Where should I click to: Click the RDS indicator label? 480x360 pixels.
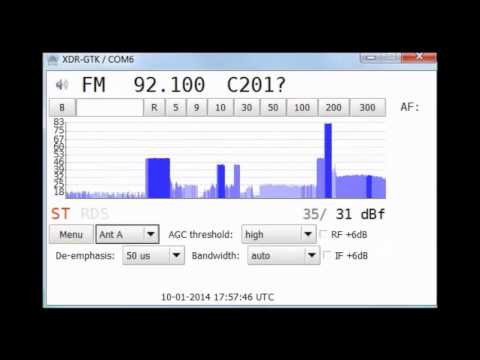tap(95, 214)
